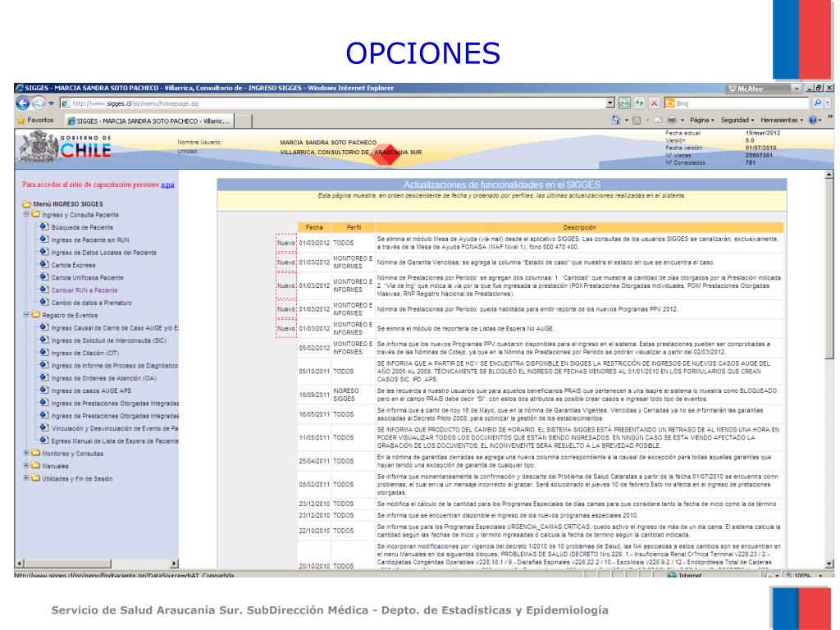Screen dimensions: 840x630
Task: Open the recent pages dropdown beside the navigation arrows
Action: [x=52, y=103]
